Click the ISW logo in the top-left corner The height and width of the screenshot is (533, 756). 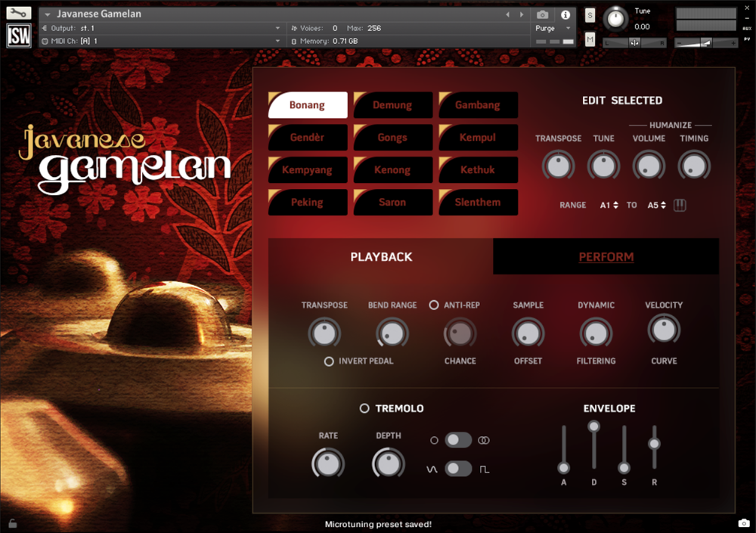tap(18, 36)
